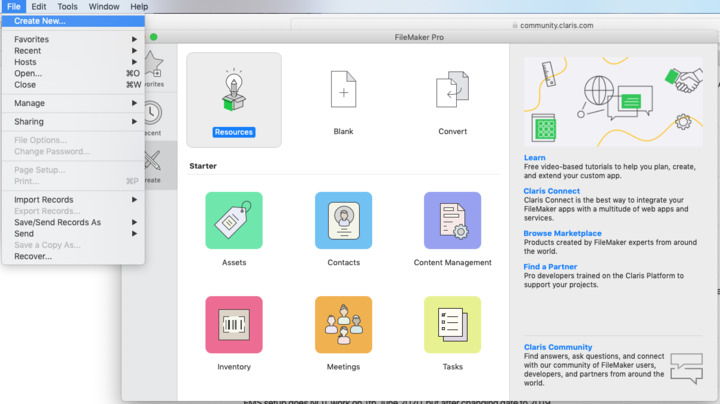Open the Favorites sidebar star icon
The width and height of the screenshot is (720, 404).
(154, 64)
